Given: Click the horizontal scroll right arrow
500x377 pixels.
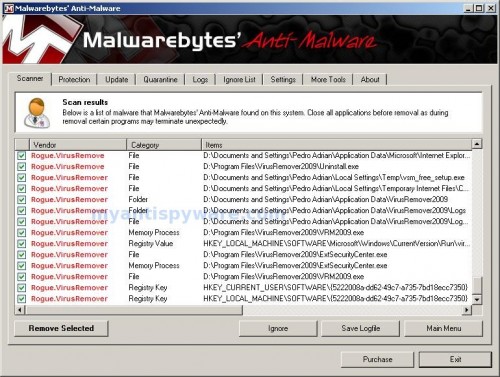Looking at the screenshot, I should [467, 310].
